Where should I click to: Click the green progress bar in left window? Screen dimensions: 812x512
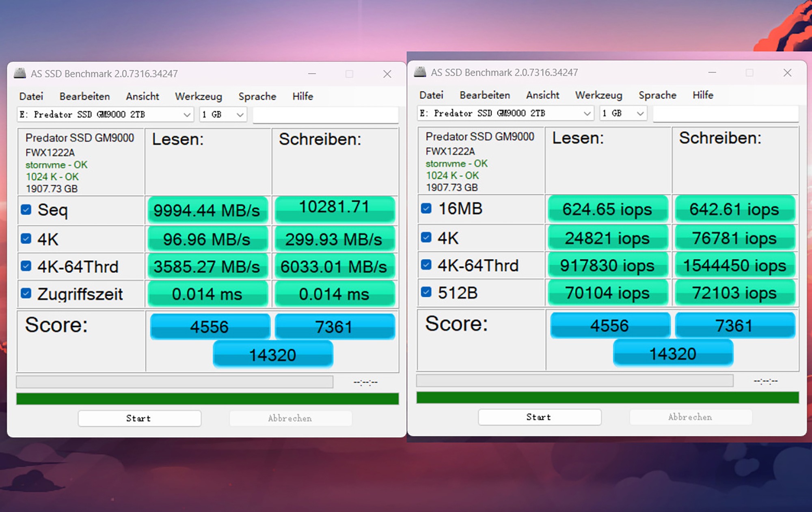click(x=207, y=399)
